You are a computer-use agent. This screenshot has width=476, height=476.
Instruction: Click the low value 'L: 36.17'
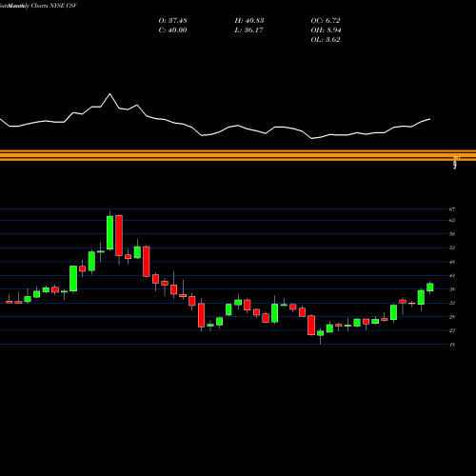click(x=248, y=30)
